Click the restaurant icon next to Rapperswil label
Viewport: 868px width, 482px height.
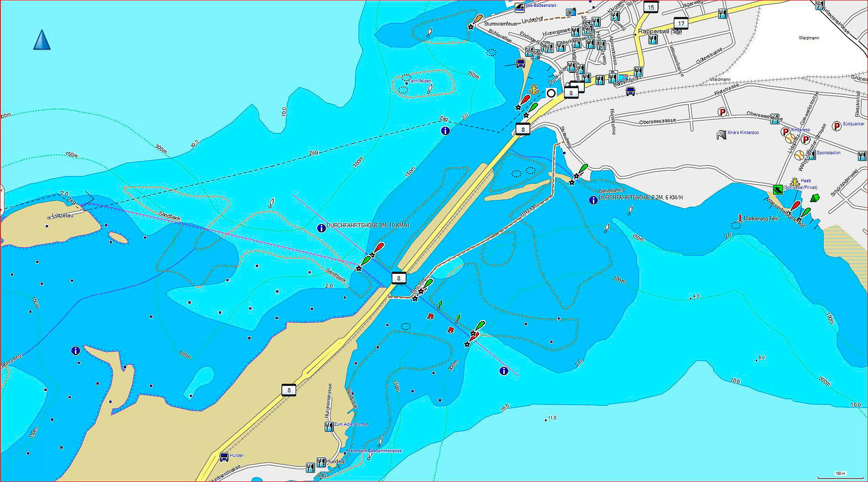pos(653,40)
